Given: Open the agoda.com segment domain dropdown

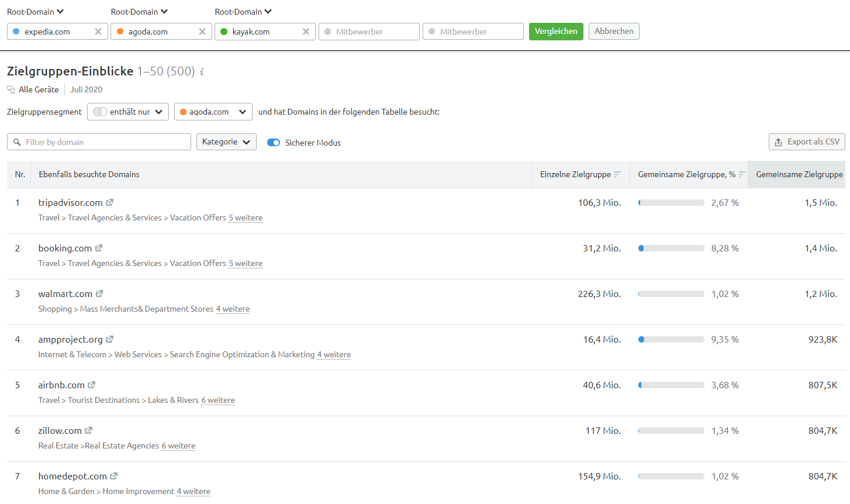Looking at the screenshot, I should point(213,112).
